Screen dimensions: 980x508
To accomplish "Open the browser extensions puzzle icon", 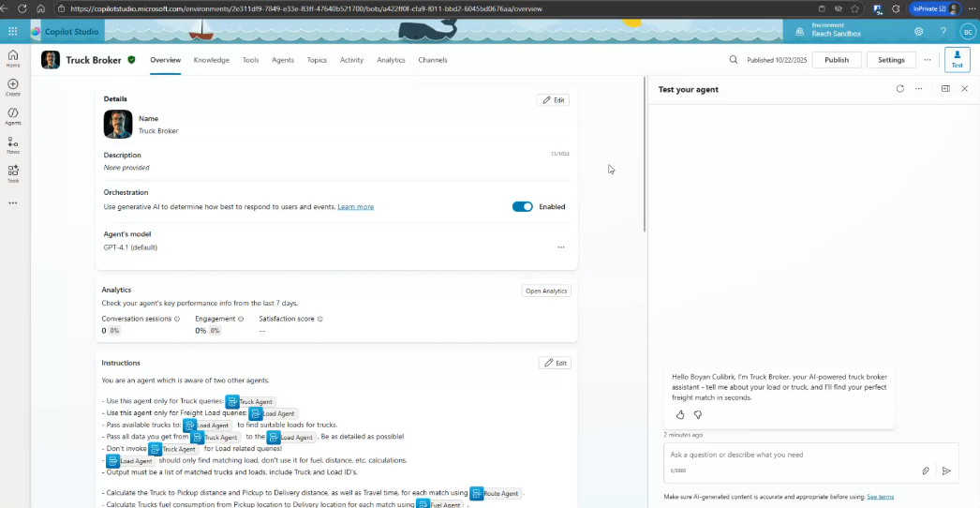I will click(896, 8).
